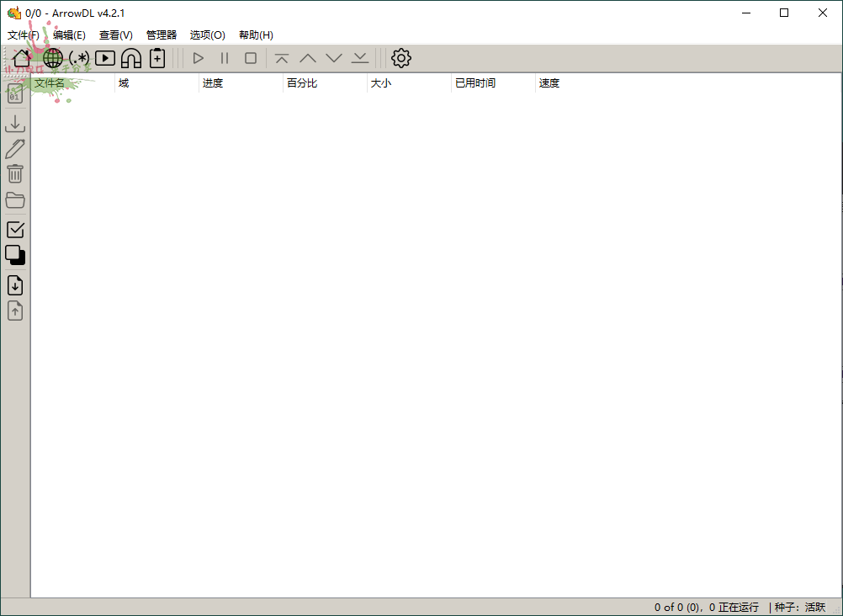This screenshot has height=616, width=843.
Task: Open the 文件(F) menu
Action: (x=23, y=35)
